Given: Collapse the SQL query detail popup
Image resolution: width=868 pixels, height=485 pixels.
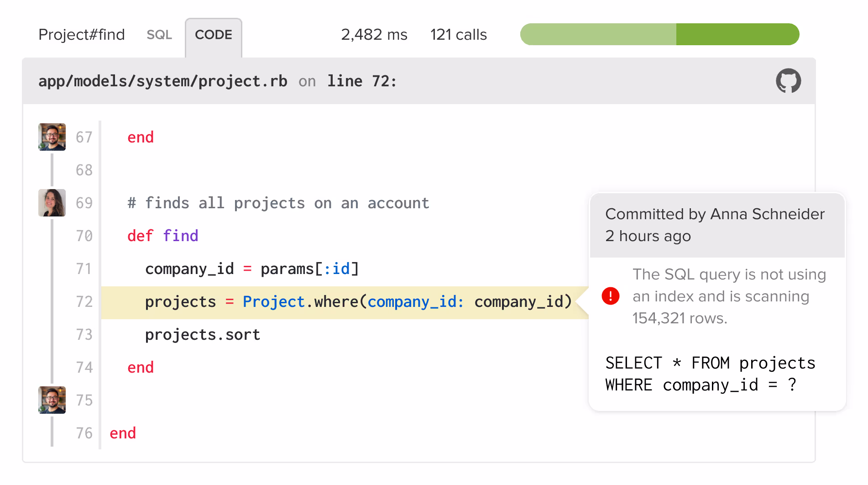Looking at the screenshot, I should (x=710, y=374).
